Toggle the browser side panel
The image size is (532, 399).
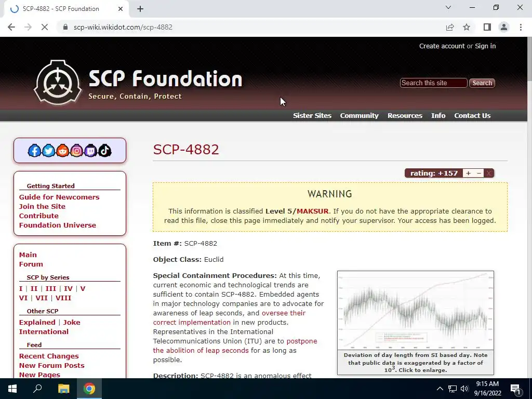[x=487, y=27]
